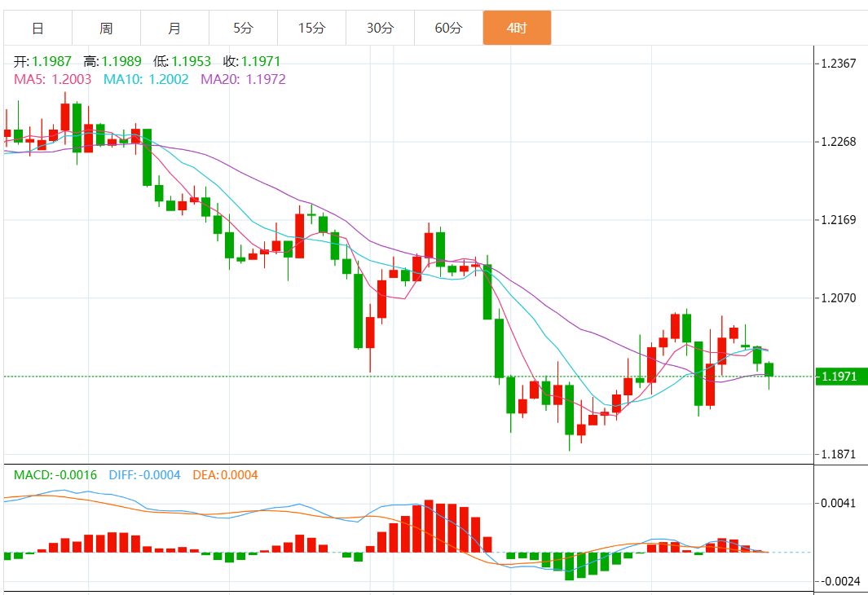The height and width of the screenshot is (595, 868).
Task: Select the 周 weekly timeframe tab
Action: coord(106,28)
